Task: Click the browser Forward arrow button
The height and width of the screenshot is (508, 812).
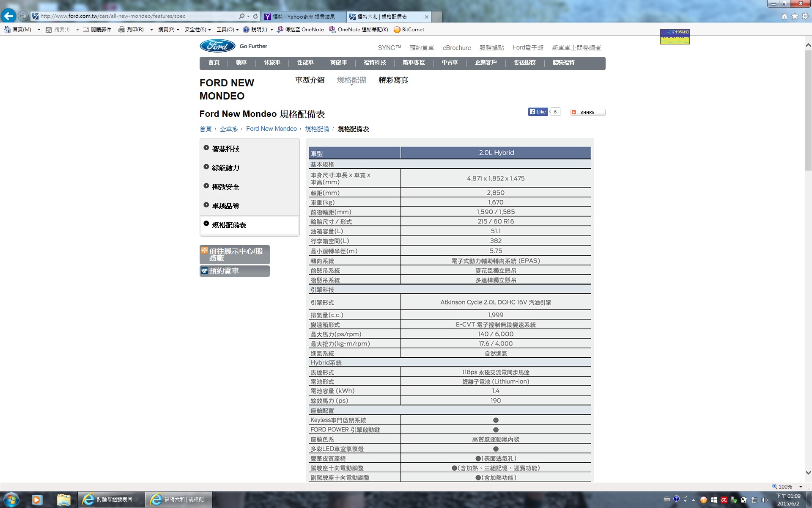Action: click(x=23, y=16)
